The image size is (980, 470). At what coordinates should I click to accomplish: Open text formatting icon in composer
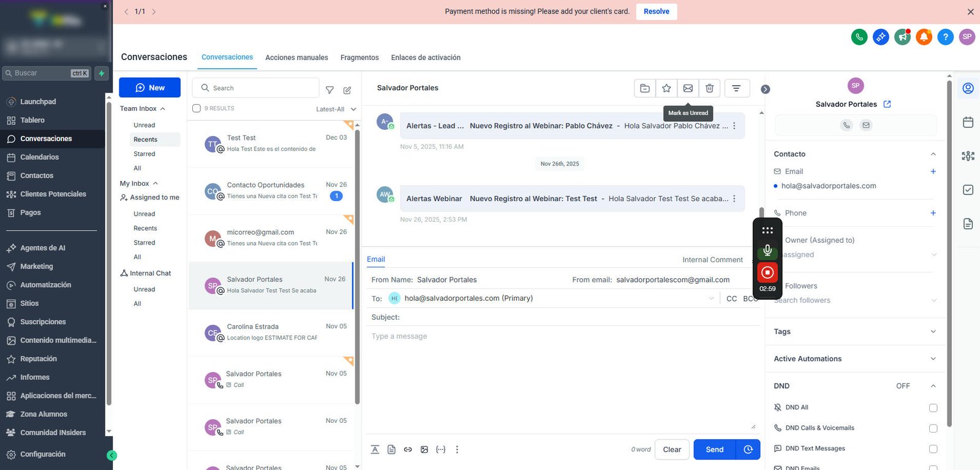click(x=375, y=449)
